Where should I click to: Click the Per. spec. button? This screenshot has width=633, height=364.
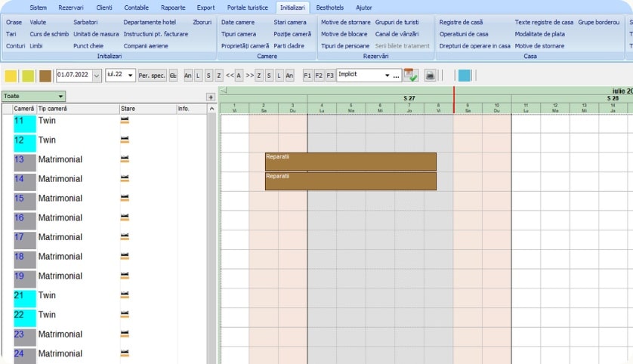152,76
